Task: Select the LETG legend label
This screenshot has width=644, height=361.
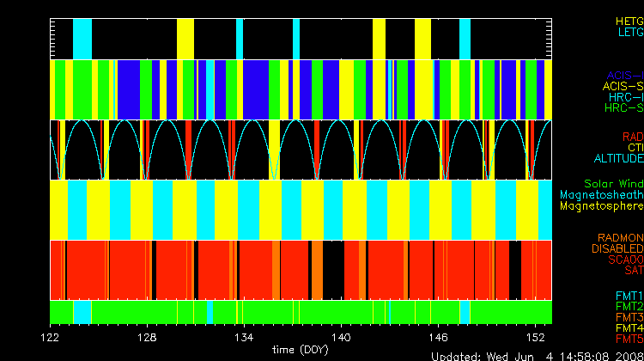Action: pyautogui.click(x=628, y=32)
